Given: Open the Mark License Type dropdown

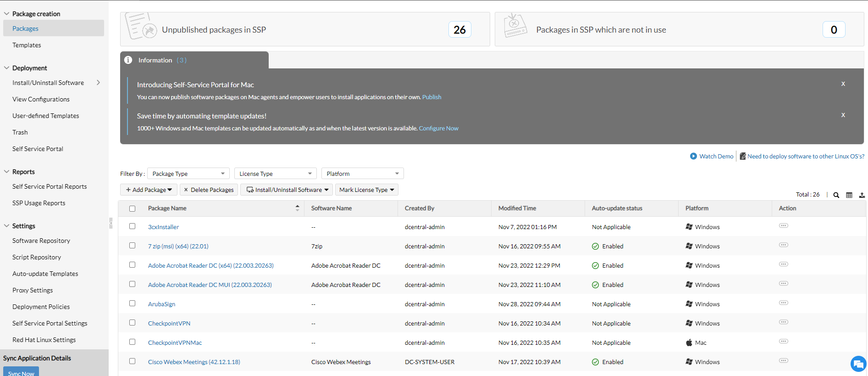Looking at the screenshot, I should pyautogui.click(x=366, y=190).
